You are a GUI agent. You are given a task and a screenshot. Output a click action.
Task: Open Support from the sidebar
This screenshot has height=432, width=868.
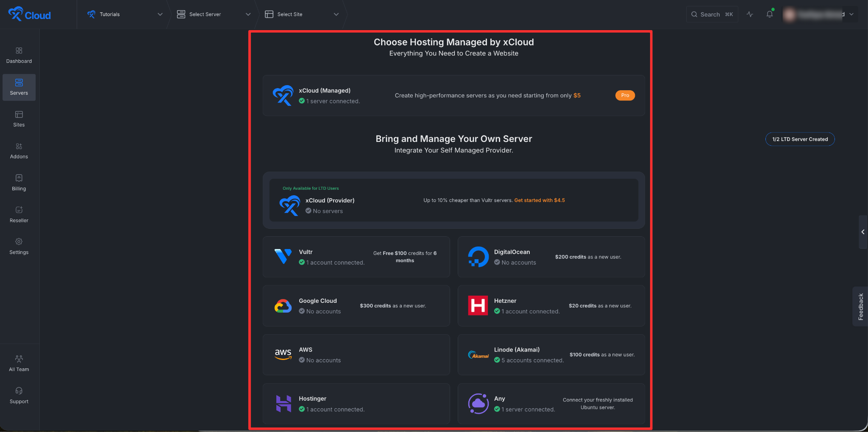click(19, 396)
